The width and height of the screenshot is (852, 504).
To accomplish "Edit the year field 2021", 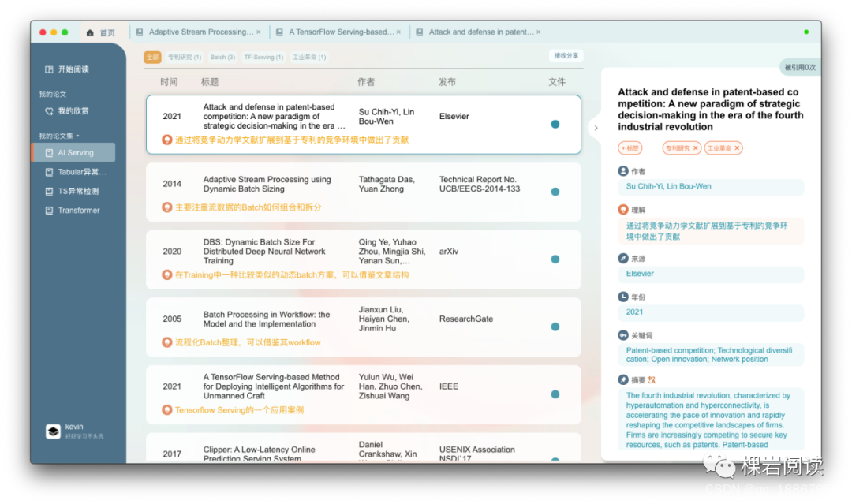I will (x=711, y=312).
